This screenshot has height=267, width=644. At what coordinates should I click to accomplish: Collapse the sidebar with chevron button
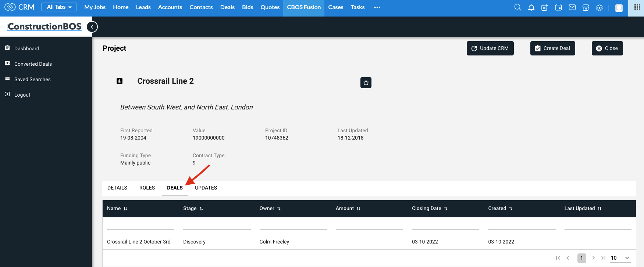[92, 27]
